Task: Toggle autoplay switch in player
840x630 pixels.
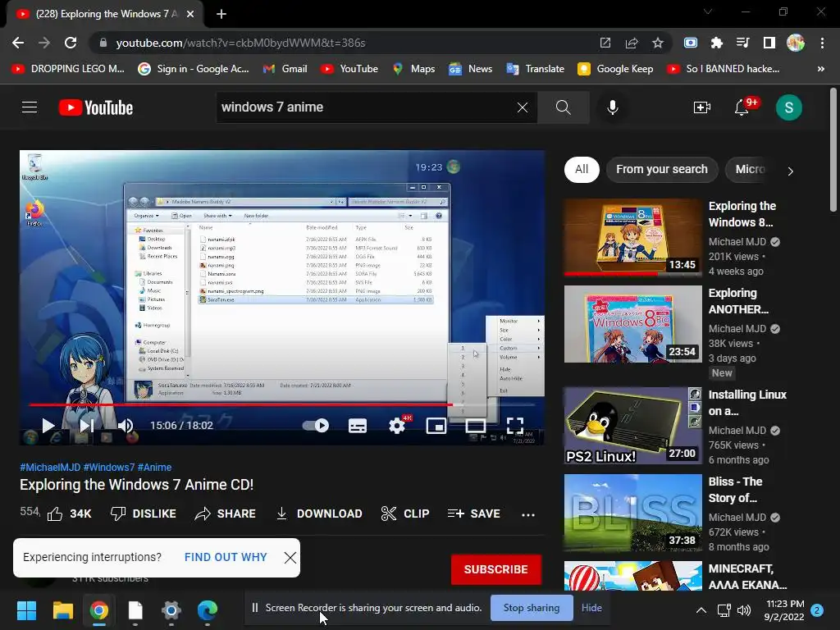Action: [316, 426]
